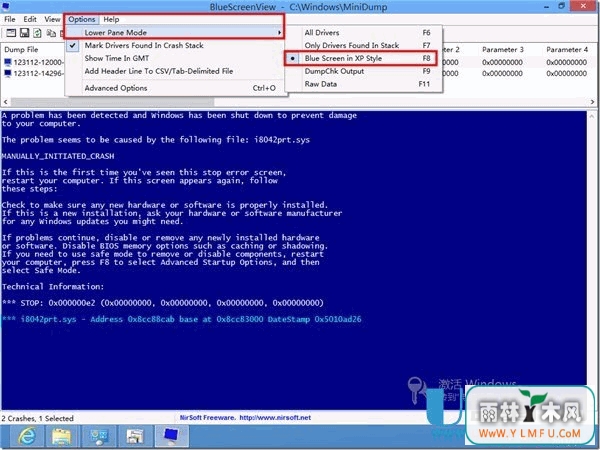The width and height of the screenshot is (600, 450).
Task: Open the Help menu
Action: (x=111, y=19)
